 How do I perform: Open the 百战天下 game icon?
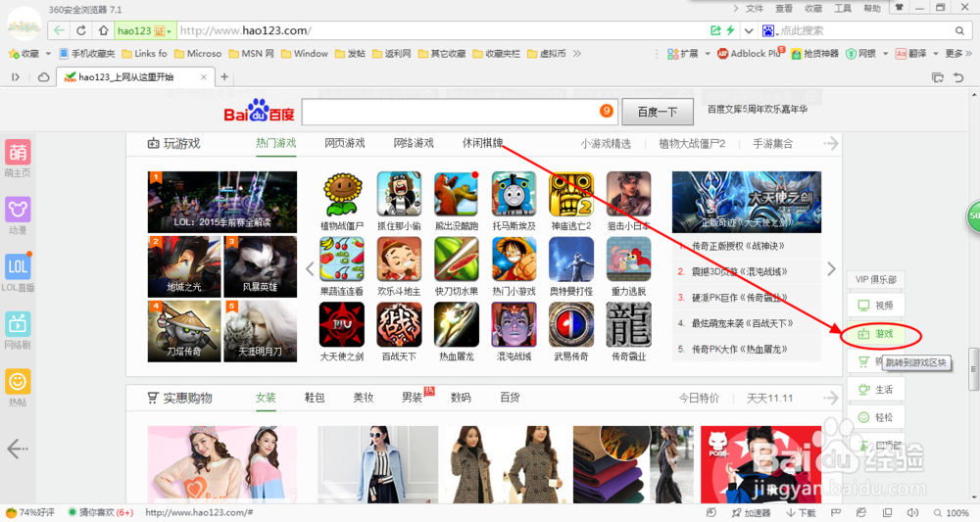click(400, 325)
